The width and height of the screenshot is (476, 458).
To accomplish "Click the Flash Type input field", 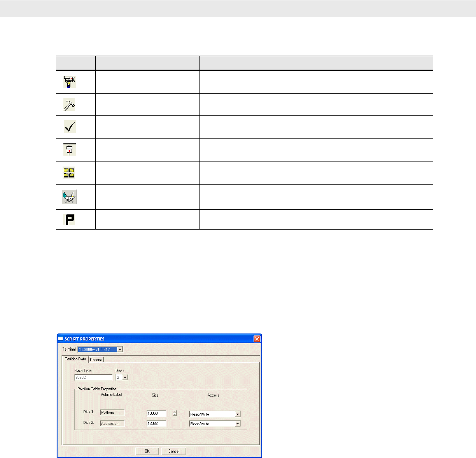I will [x=93, y=377].
